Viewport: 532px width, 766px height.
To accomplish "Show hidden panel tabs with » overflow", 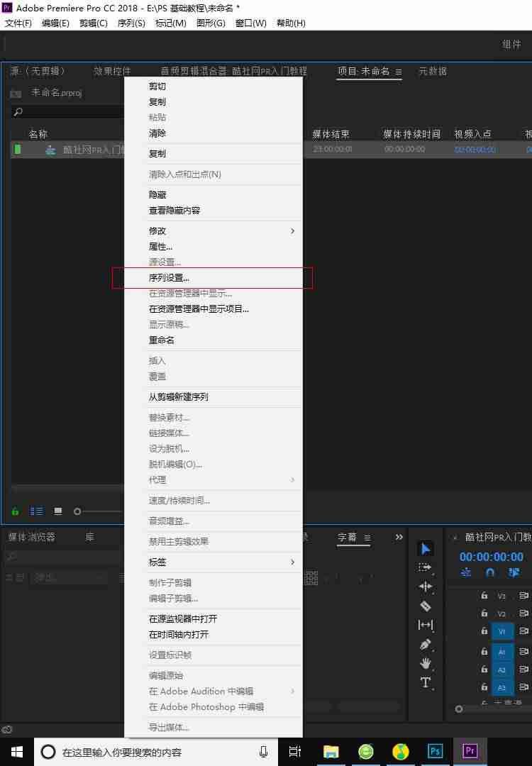I will 399,537.
